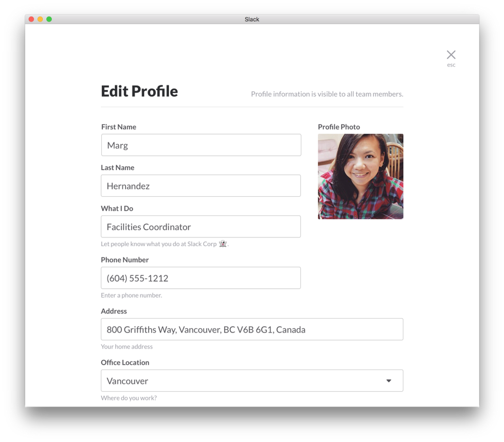Click the esc label under the close icon

451,65
